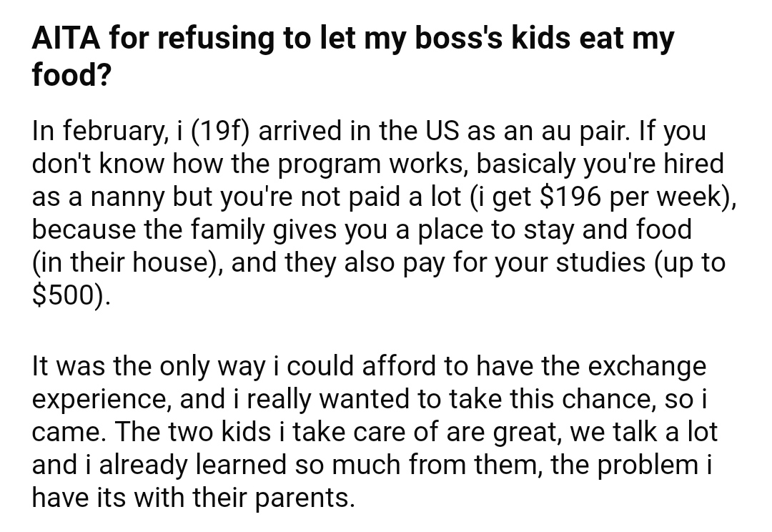The height and width of the screenshot is (532, 772).
Task: Select the misspelled word "basicaly"
Action: click(526, 164)
